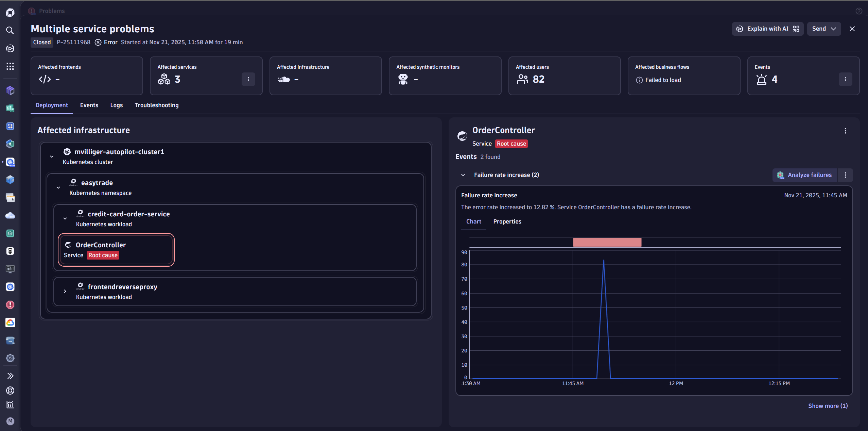Open Affected services three-dot menu
The image size is (868, 431).
(248, 79)
